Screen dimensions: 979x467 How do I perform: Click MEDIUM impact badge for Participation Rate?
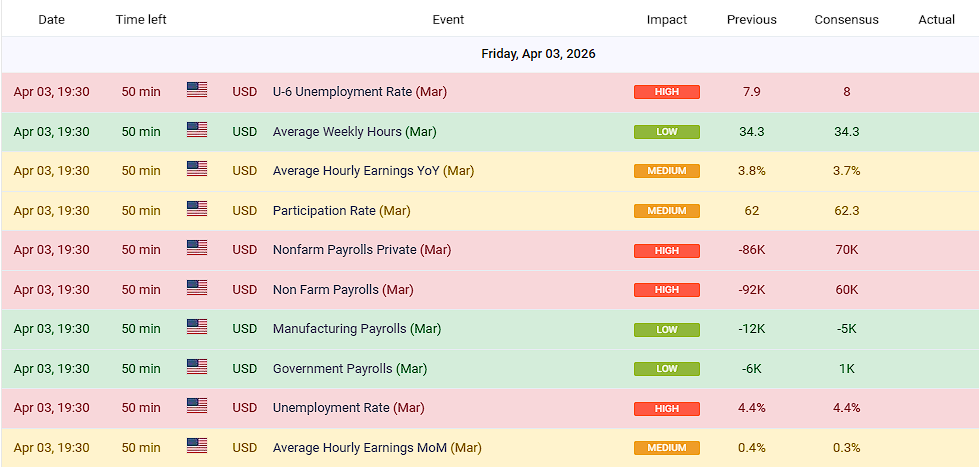click(667, 210)
